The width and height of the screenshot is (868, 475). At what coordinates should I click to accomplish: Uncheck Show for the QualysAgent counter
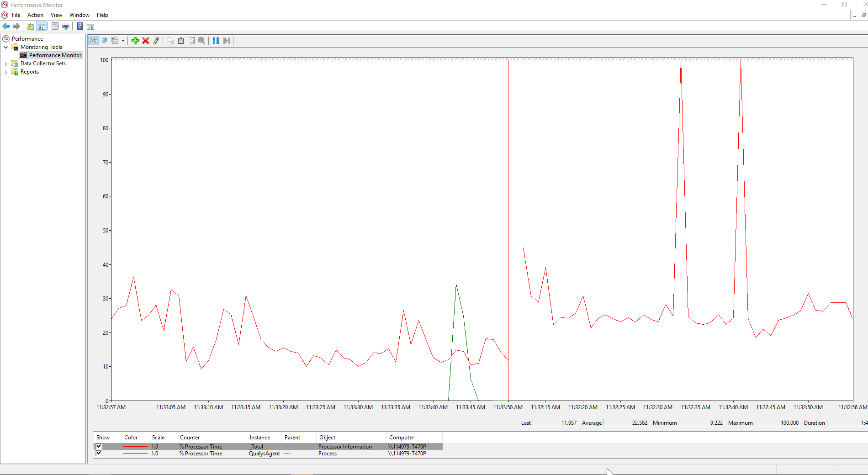coord(99,453)
